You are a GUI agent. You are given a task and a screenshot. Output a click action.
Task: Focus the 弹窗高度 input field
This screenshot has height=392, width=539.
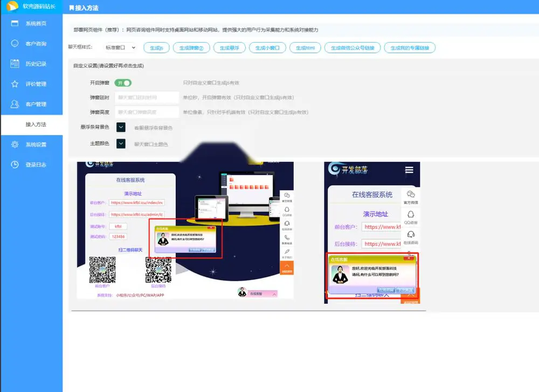point(147,112)
